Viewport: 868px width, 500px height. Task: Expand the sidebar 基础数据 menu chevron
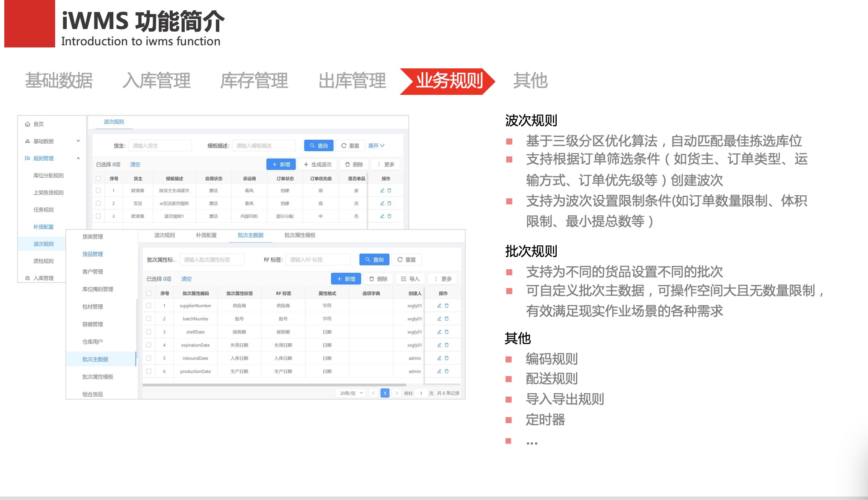click(78, 141)
